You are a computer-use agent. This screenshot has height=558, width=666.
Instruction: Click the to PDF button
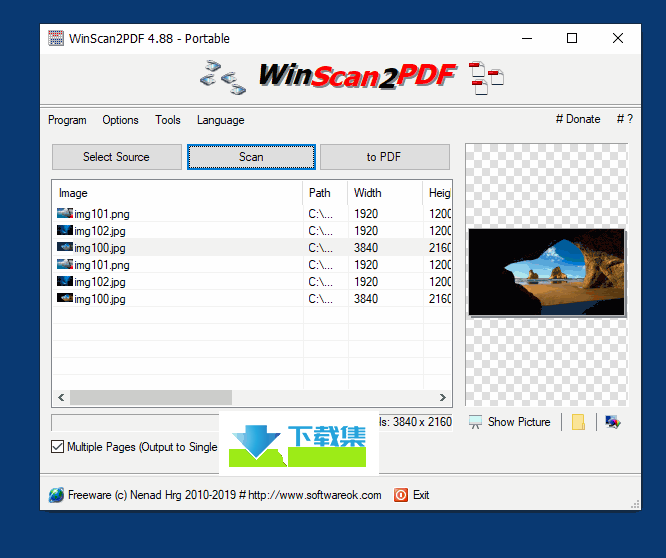(385, 157)
